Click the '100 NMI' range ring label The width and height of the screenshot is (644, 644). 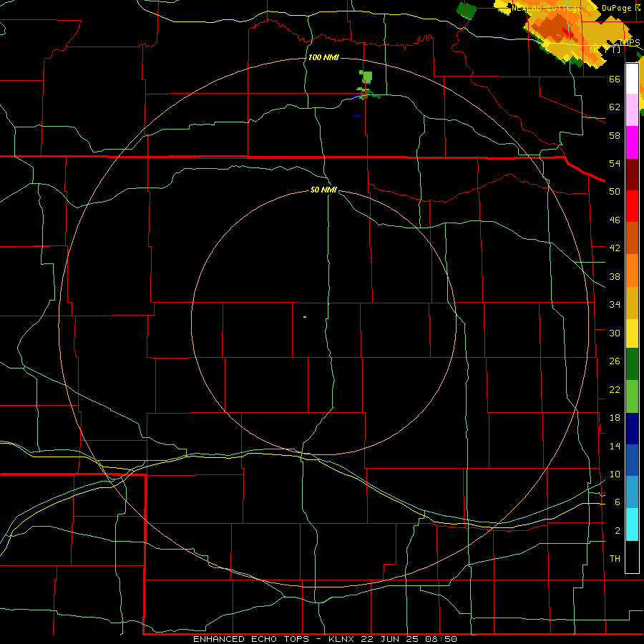pos(323,57)
